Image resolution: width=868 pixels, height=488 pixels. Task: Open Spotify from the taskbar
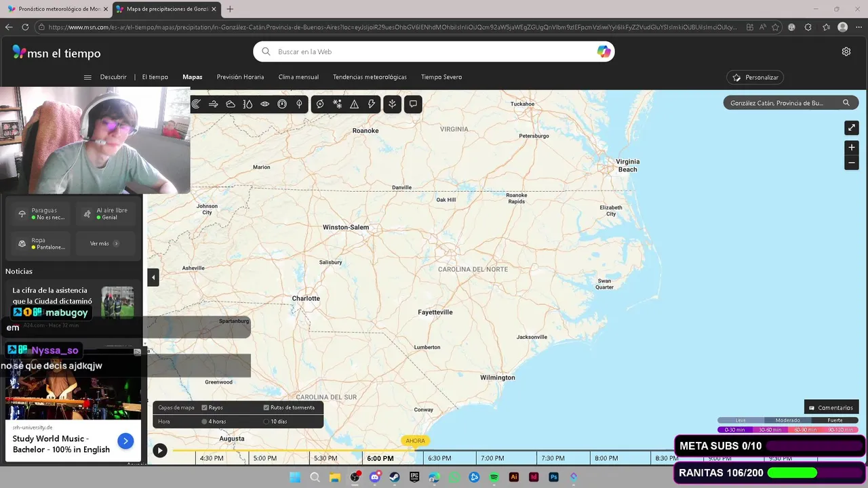pos(494,477)
